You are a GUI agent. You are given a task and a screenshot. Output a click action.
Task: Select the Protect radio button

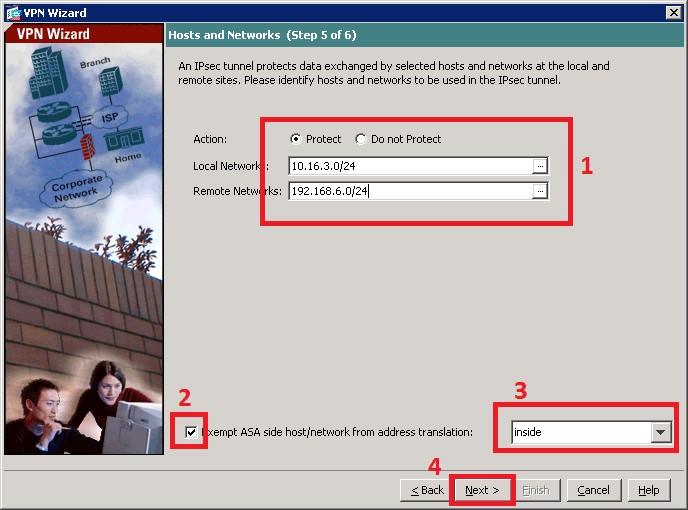tap(296, 139)
